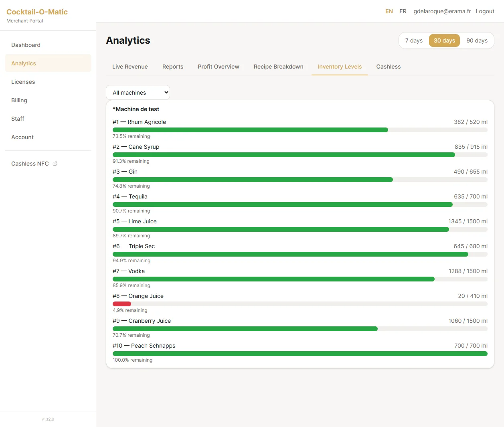Go to the Account page
This screenshot has width=504, height=427.
coord(48,137)
